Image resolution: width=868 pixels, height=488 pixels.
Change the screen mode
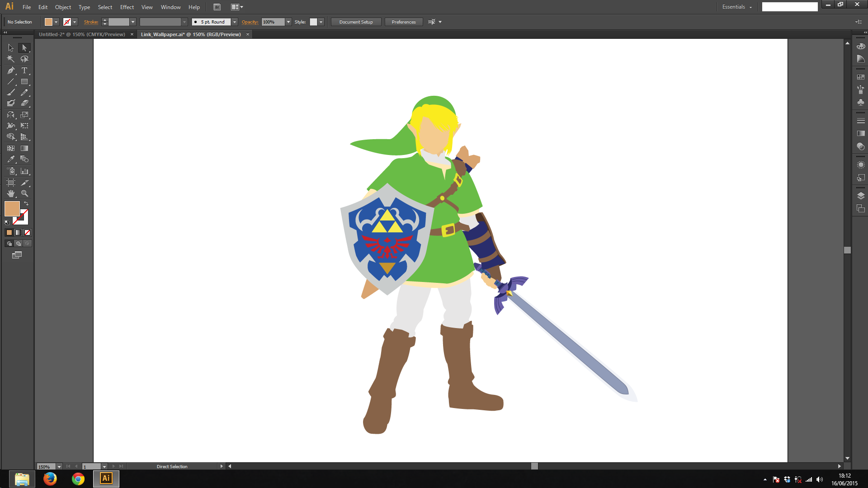(x=17, y=255)
